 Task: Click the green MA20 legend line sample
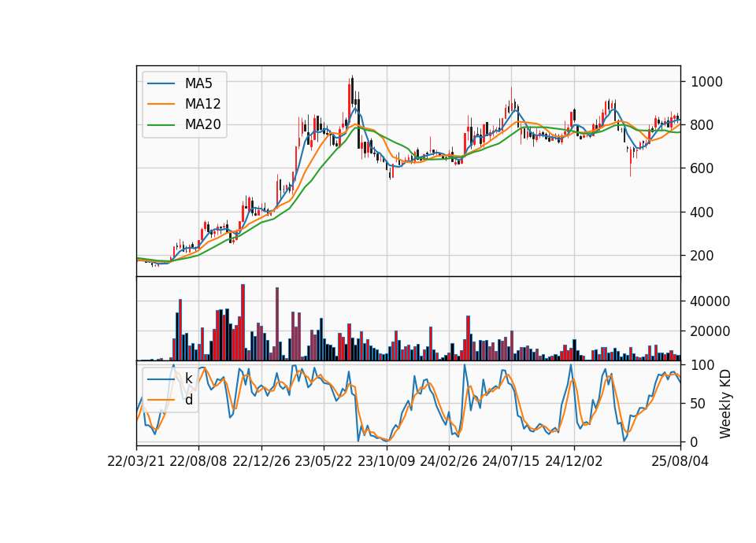tap(161, 125)
